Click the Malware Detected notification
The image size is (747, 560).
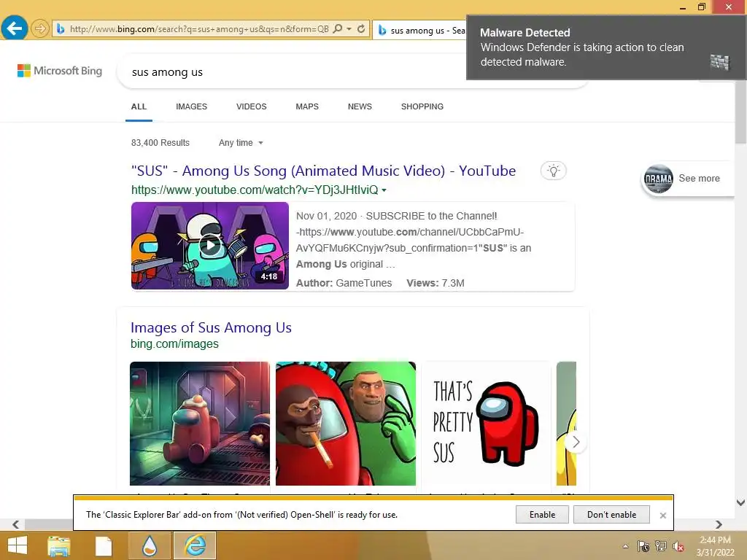(605, 47)
